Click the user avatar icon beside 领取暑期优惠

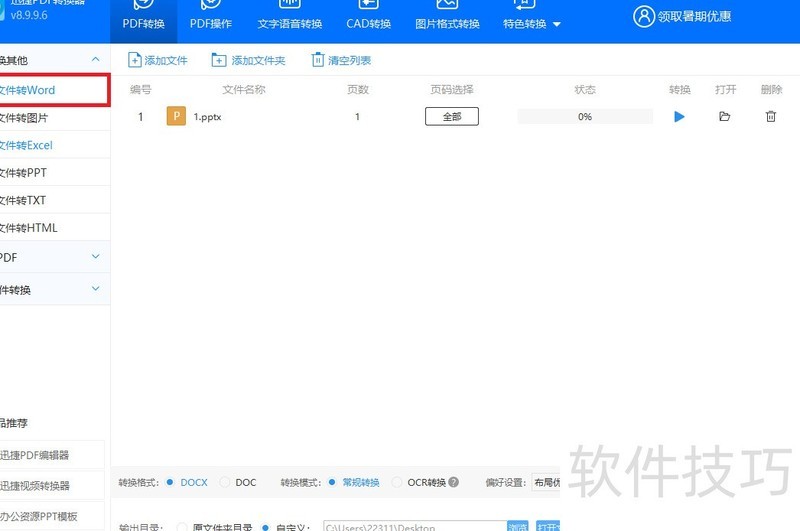[643, 16]
